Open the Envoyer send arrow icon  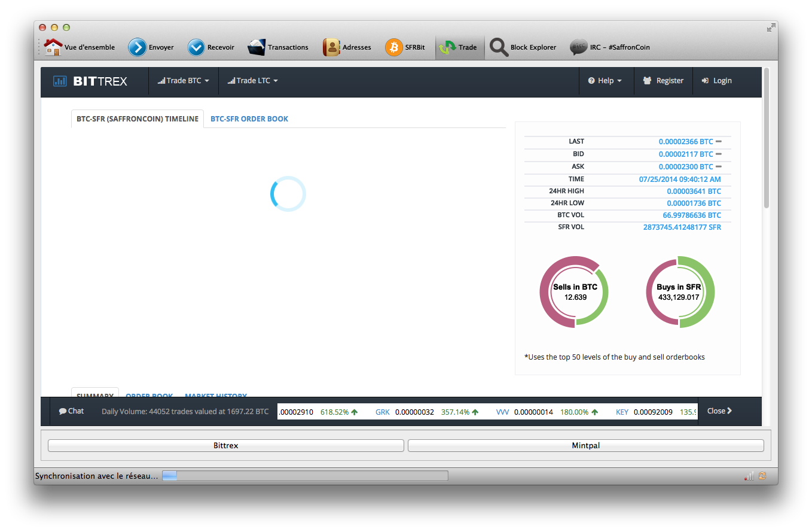pyautogui.click(x=138, y=47)
